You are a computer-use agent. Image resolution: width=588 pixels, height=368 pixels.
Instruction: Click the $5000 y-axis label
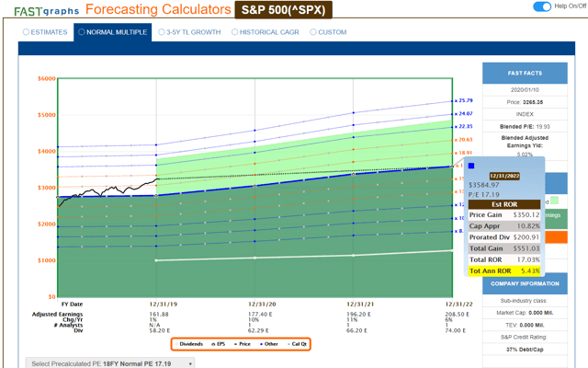(47, 115)
